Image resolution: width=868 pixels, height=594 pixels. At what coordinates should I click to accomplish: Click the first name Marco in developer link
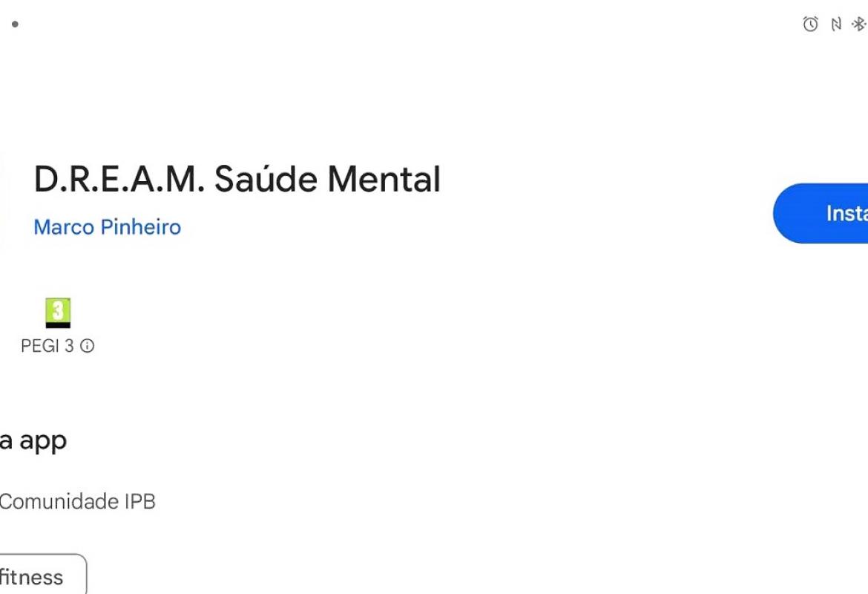(x=65, y=227)
